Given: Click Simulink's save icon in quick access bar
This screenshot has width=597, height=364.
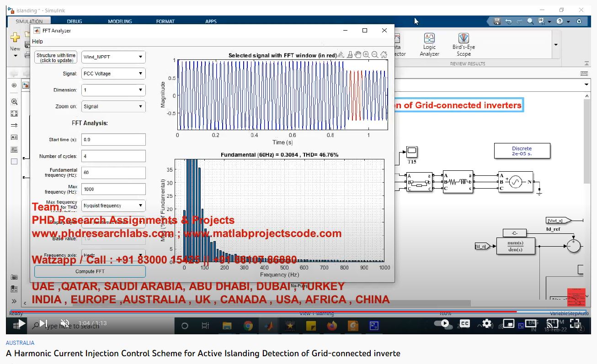Looking at the screenshot, I should 497,21.
